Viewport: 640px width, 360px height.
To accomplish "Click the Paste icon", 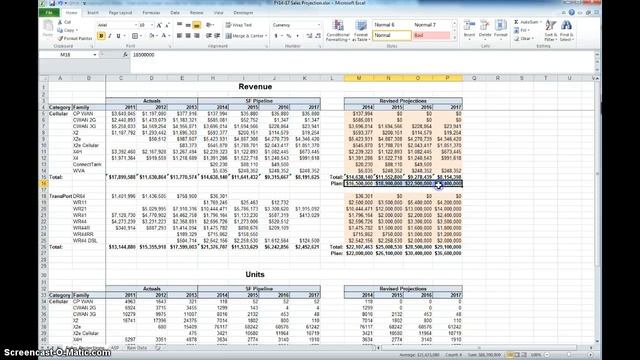I will (48, 27).
